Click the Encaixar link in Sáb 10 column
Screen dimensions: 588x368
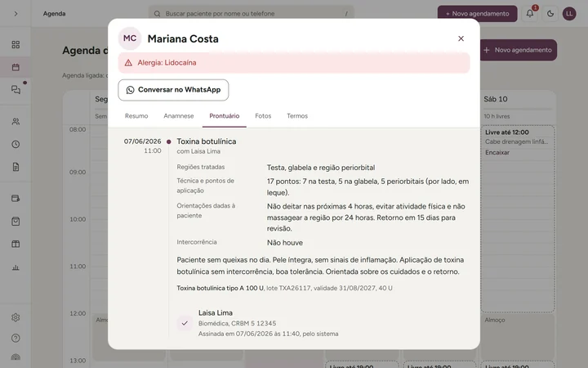497,152
